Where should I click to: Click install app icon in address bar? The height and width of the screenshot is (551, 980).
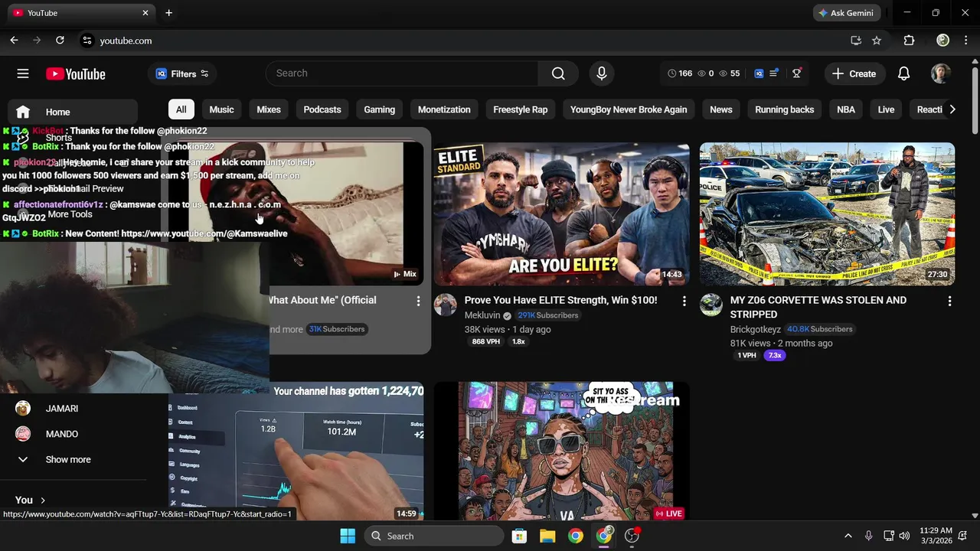click(x=856, y=41)
